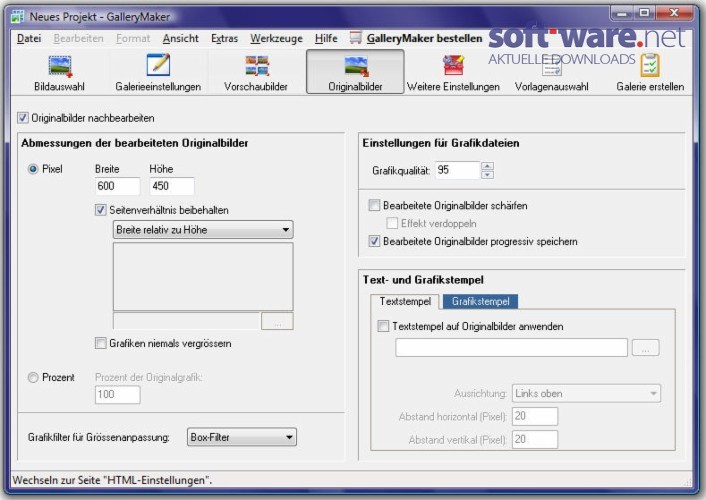This screenshot has width=706, height=500.
Task: Toggle the Effekt verdoppeln checkbox
Action: 392,223
